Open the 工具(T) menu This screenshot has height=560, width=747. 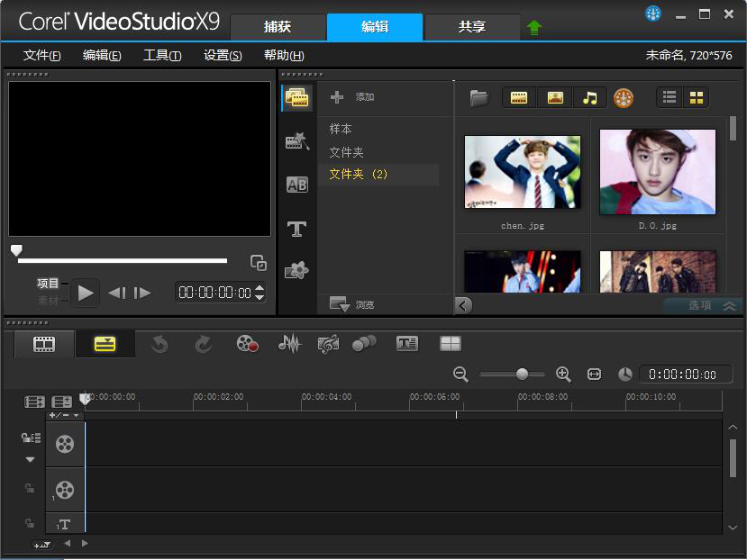(x=162, y=56)
